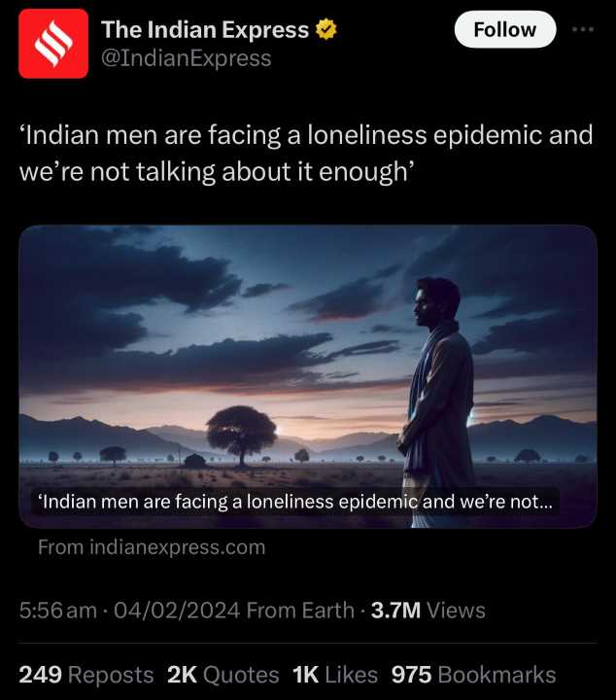Open The Indian Express display name
616x700 pixels.
tap(205, 30)
